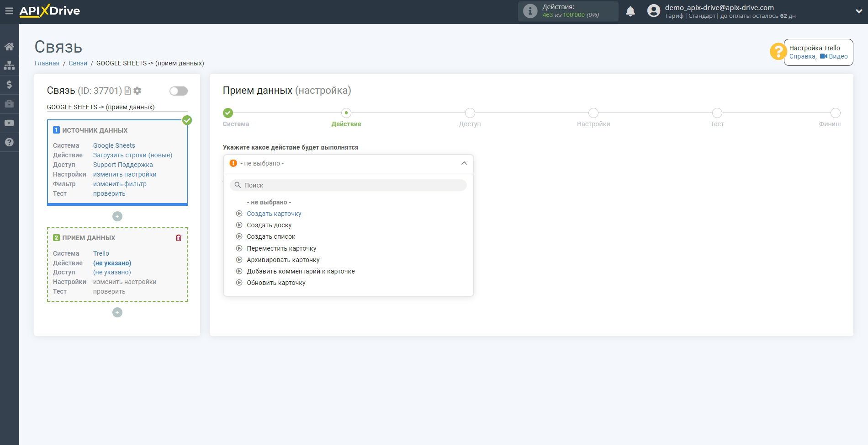
Task: Click the Финиш step in wizard
Action: [836, 113]
